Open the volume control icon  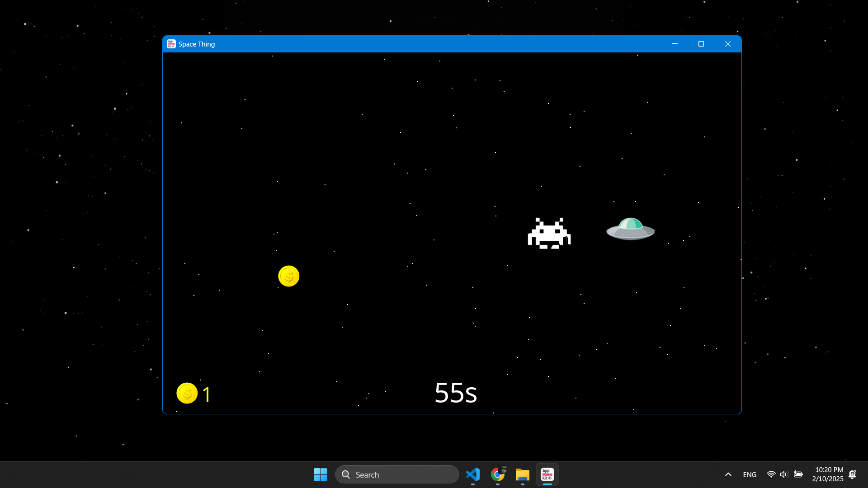click(784, 474)
